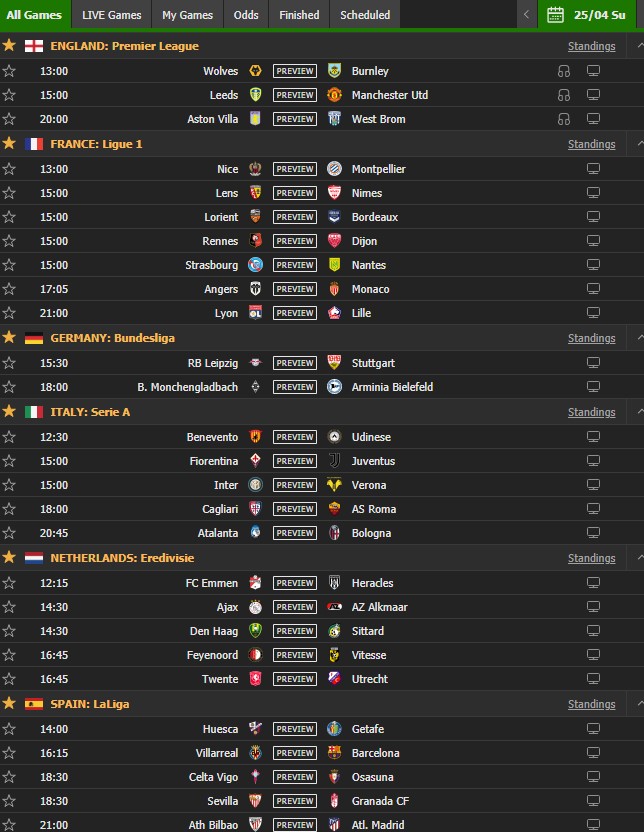Collapse the Italy Serie A section
Image resolution: width=644 pixels, height=832 pixels.
pos(639,412)
